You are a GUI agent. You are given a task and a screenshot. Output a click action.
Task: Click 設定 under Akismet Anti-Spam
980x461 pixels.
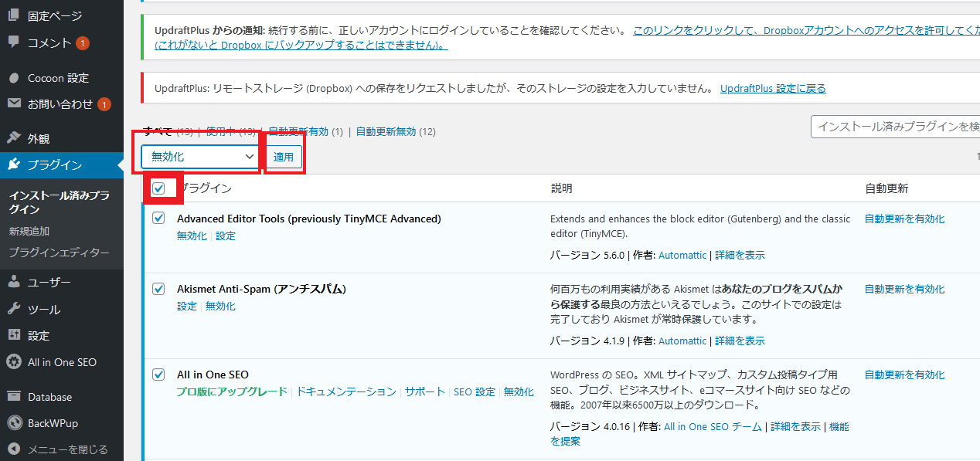click(x=187, y=307)
